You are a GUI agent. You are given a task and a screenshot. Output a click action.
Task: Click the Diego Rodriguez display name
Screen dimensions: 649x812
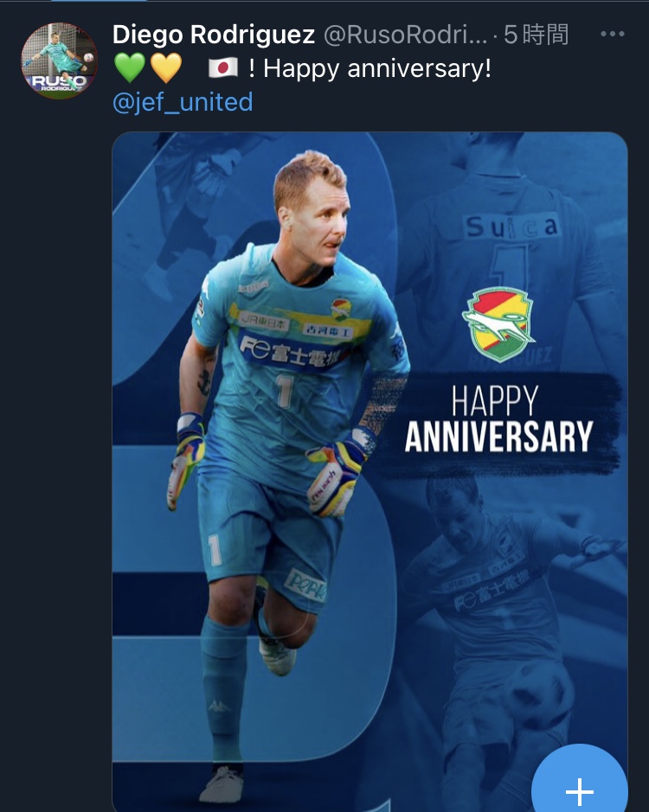214,35
